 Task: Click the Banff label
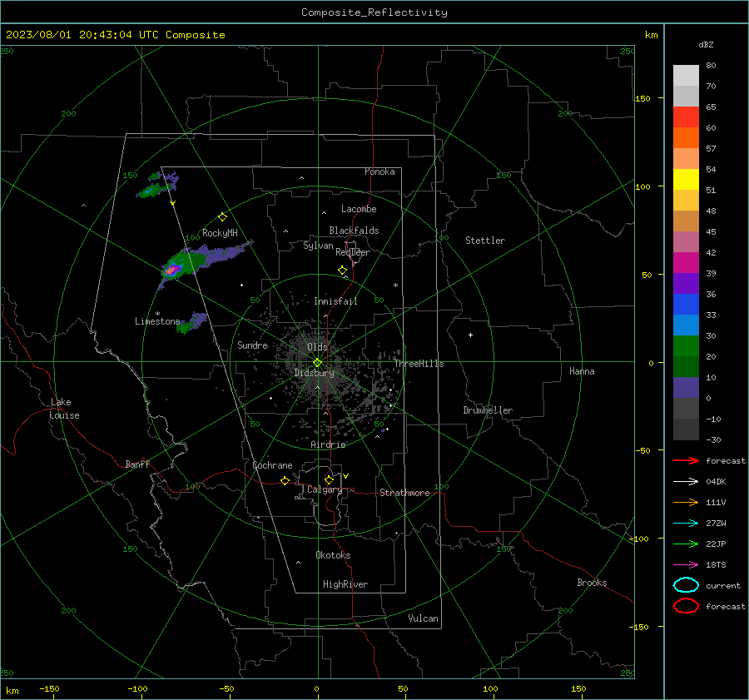coord(137,464)
